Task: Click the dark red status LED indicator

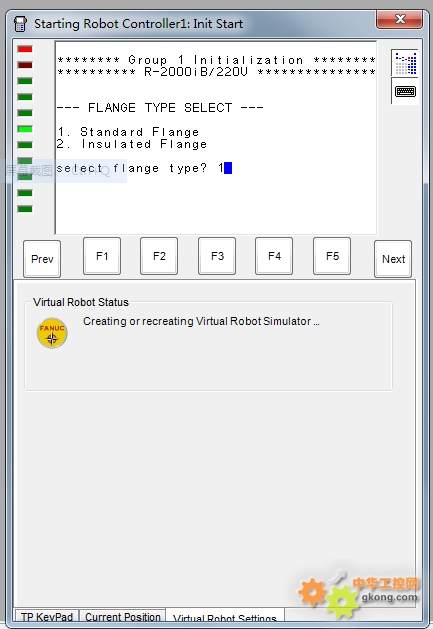Action: coord(25,65)
